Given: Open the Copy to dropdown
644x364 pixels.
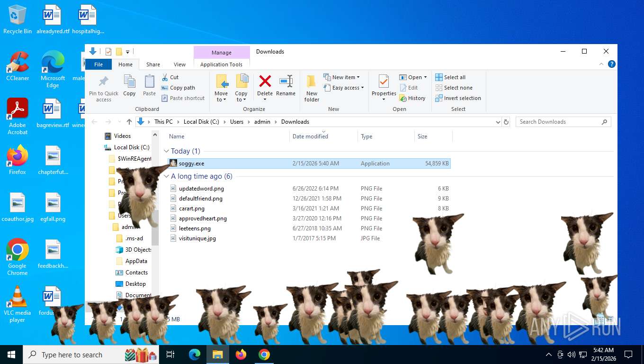Looking at the screenshot, I should coord(241,96).
